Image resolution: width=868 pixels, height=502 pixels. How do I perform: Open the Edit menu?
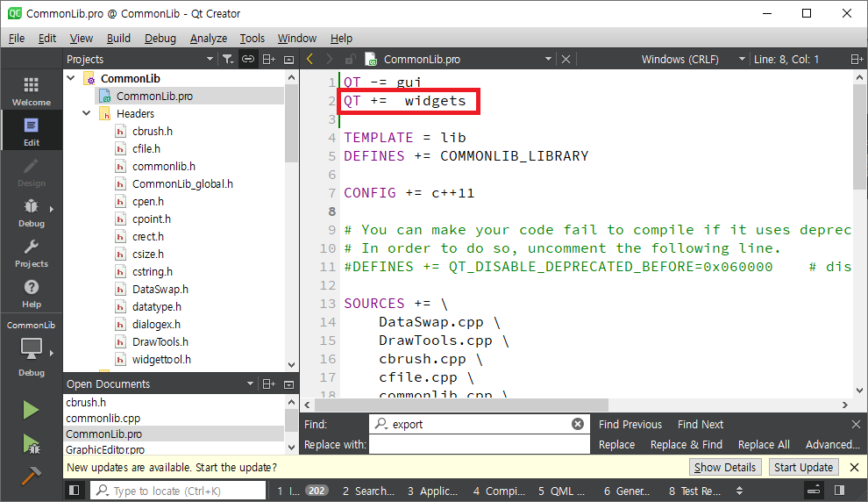coord(47,39)
